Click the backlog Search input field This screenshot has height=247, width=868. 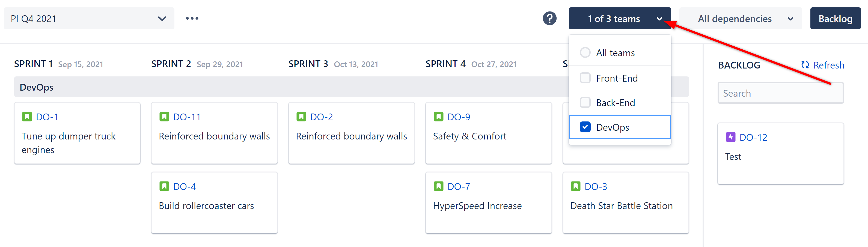point(780,93)
